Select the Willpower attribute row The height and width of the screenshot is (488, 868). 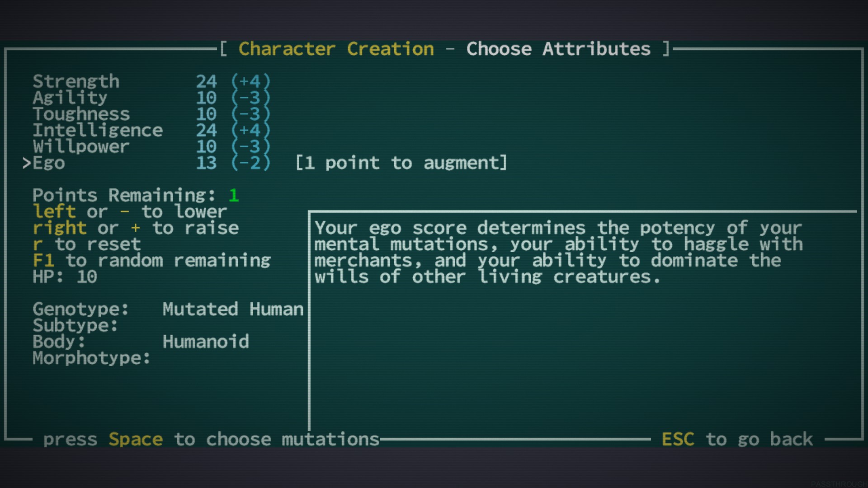(x=81, y=147)
